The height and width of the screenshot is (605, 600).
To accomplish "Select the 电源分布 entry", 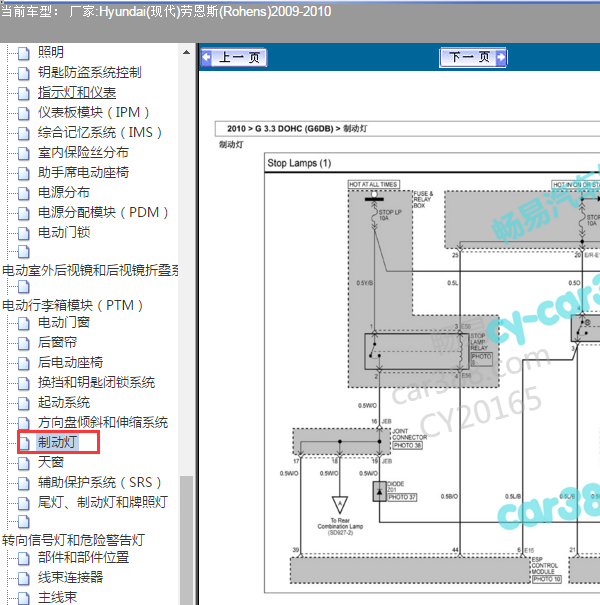I will pos(64,193).
